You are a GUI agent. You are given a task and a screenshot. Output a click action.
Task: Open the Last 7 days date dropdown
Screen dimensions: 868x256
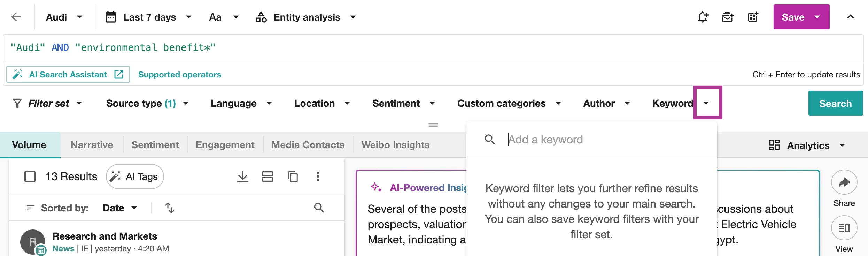click(x=149, y=17)
